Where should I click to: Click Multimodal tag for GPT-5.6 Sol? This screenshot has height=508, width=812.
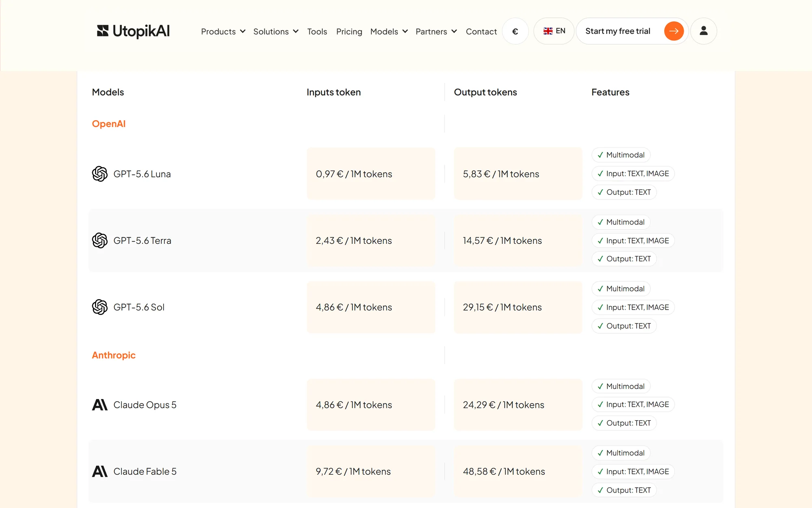(x=621, y=289)
